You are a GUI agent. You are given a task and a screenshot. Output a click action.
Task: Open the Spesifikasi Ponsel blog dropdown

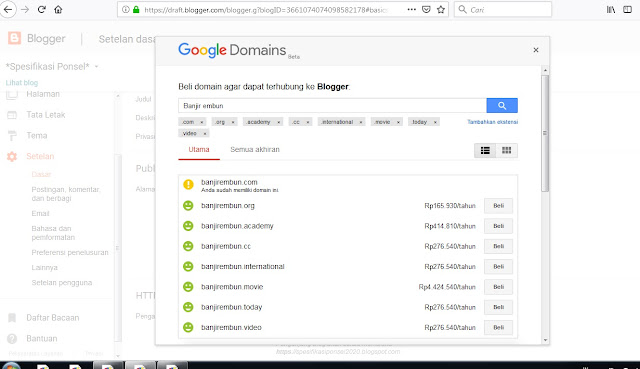(96, 66)
